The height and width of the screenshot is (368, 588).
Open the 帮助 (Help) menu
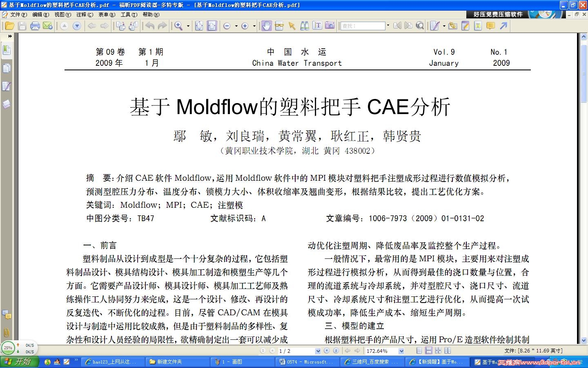[x=151, y=14]
